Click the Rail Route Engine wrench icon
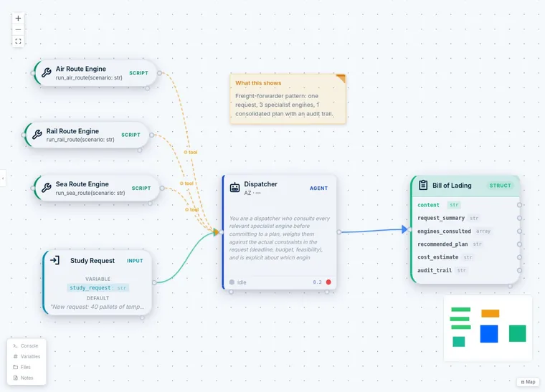The height and width of the screenshot is (392, 545). (x=37, y=135)
